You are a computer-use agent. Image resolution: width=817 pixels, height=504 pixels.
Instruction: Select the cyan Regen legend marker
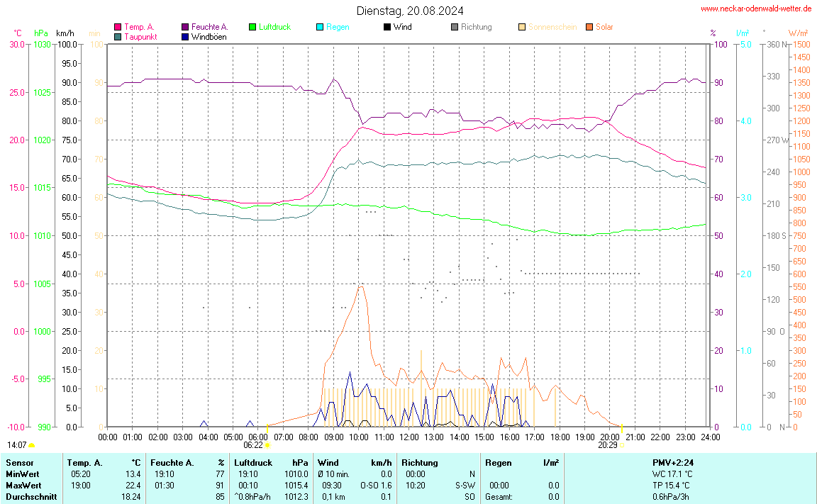pyautogui.click(x=320, y=27)
